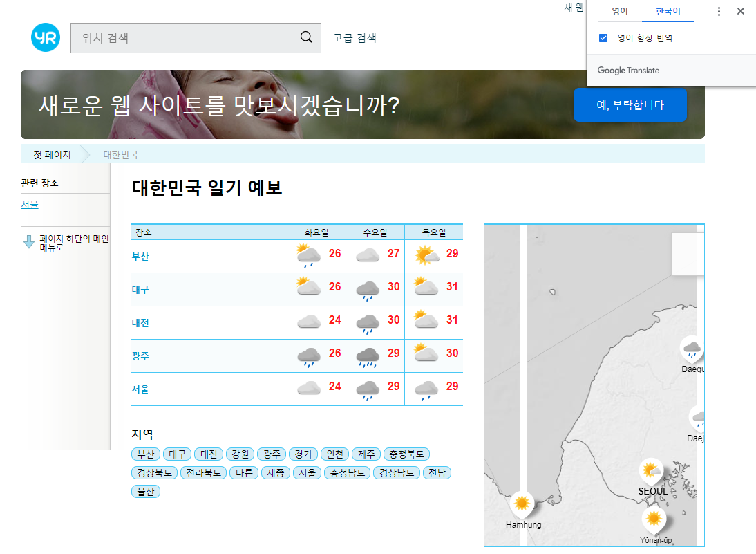756x554 pixels.
Task: Go to 첫 페이지 breadcrumb
Action: pos(52,154)
